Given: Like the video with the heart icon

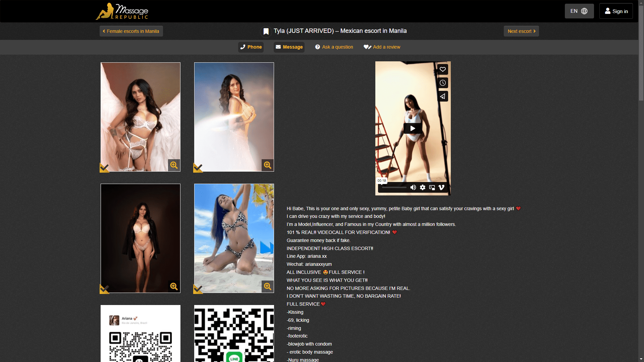Looking at the screenshot, I should tap(443, 69).
